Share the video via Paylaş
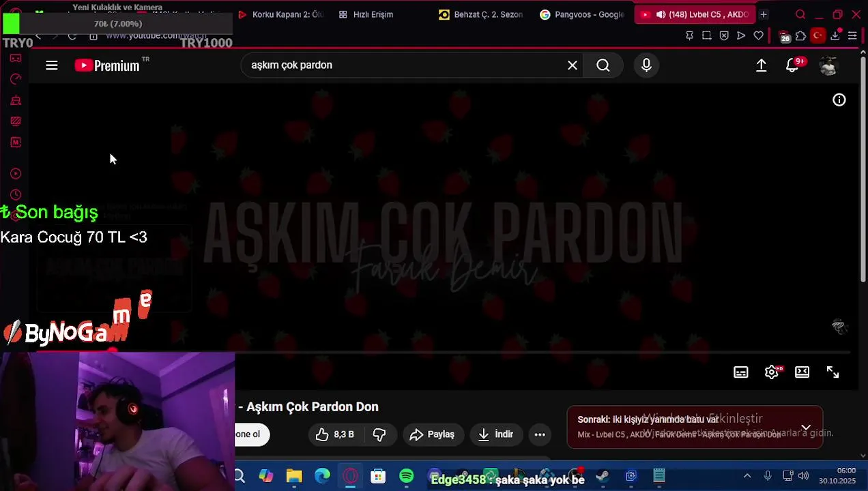868x491 pixels. [432, 434]
